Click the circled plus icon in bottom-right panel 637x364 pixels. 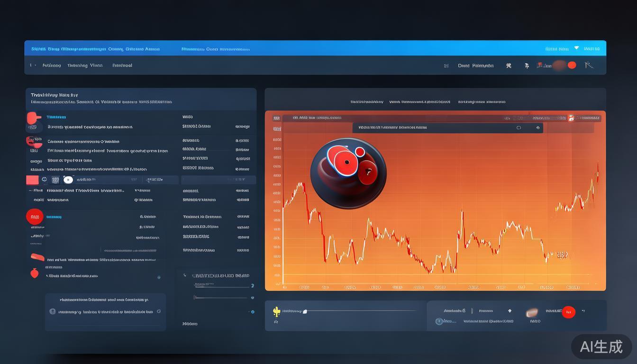[439, 321]
